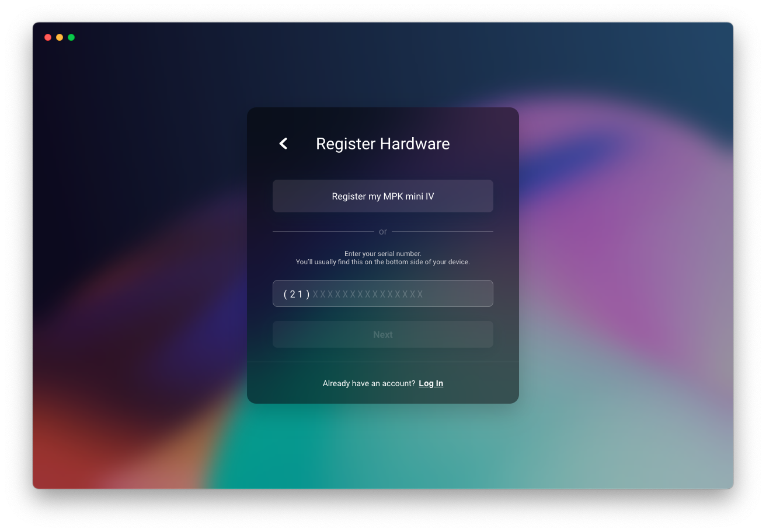Viewport: 766px width, 532px height.
Task: Click the 'or' divider label
Action: point(383,232)
